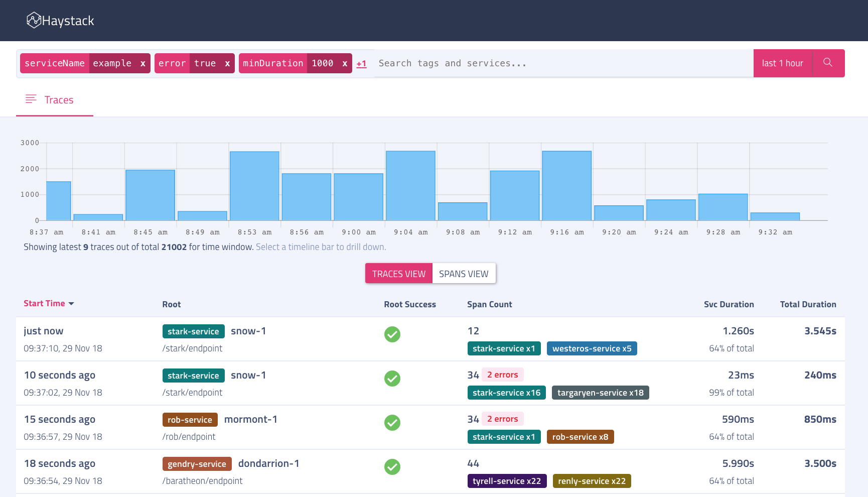This screenshot has width=868, height=497.
Task: Click the Haystack logo icon
Action: [x=34, y=20]
